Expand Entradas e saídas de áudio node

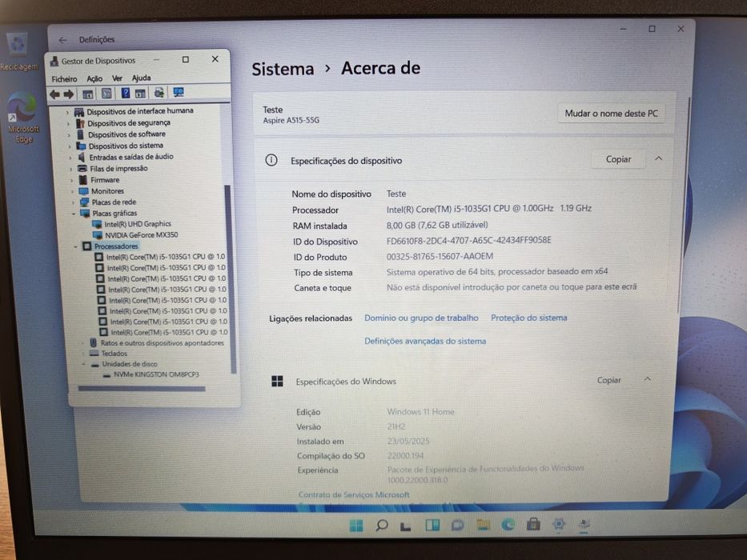70,158
